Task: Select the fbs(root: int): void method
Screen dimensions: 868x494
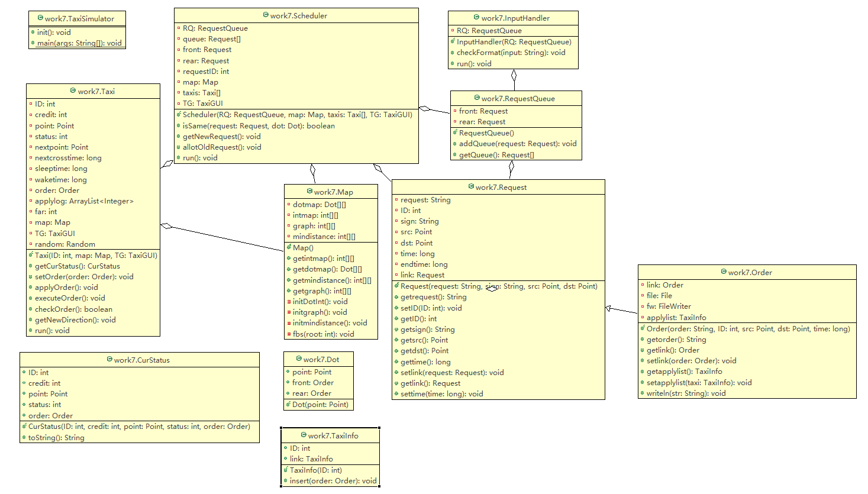Action: tap(323, 334)
